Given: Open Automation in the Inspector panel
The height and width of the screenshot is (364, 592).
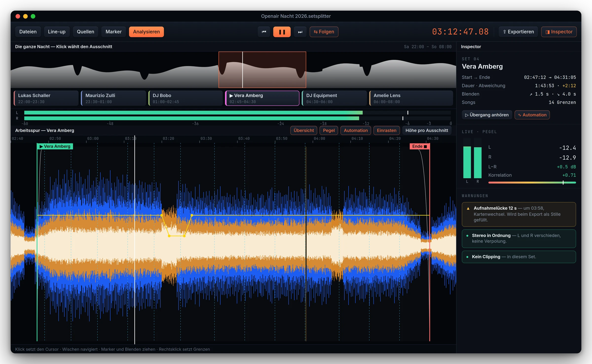Looking at the screenshot, I should (x=532, y=115).
